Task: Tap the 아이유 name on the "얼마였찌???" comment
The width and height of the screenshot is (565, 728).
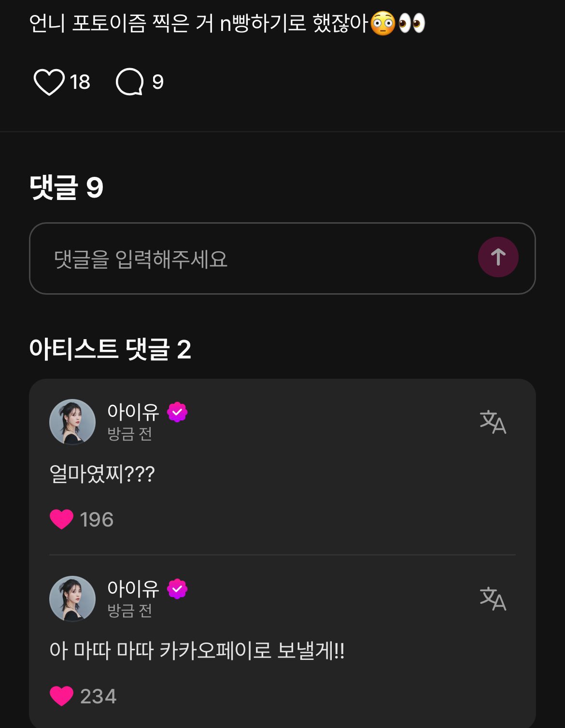Action: coord(133,412)
